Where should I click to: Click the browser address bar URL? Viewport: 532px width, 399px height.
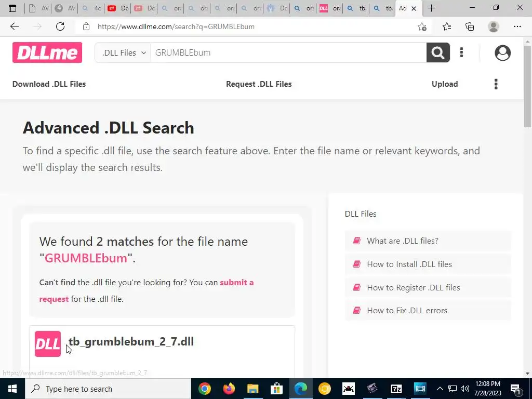[176, 26]
